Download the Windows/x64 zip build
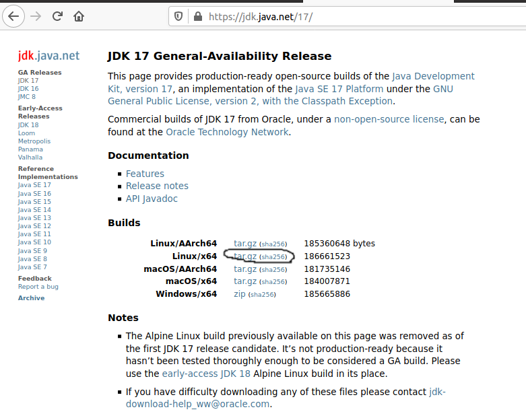Screen dimensions: 526x420 tap(240, 294)
